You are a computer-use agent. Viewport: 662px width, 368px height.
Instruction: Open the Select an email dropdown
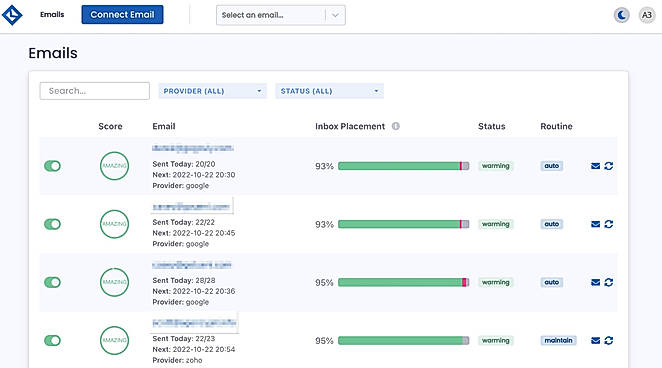pyautogui.click(x=281, y=15)
